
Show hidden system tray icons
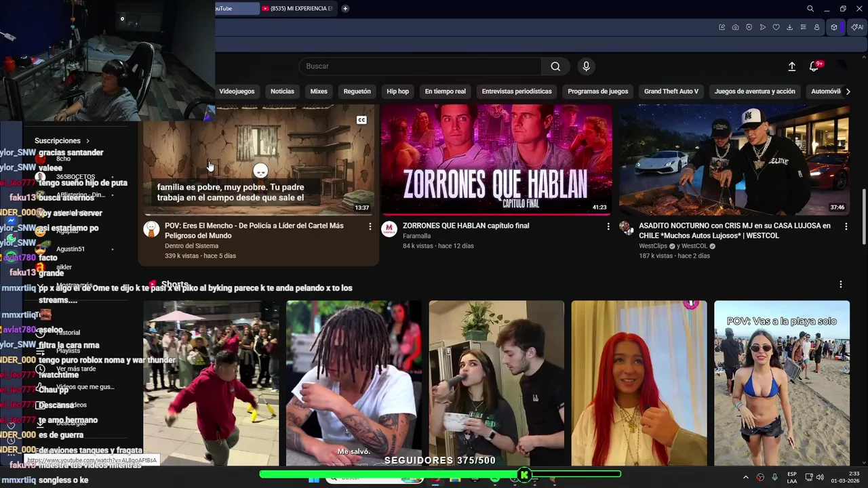pos(746,477)
